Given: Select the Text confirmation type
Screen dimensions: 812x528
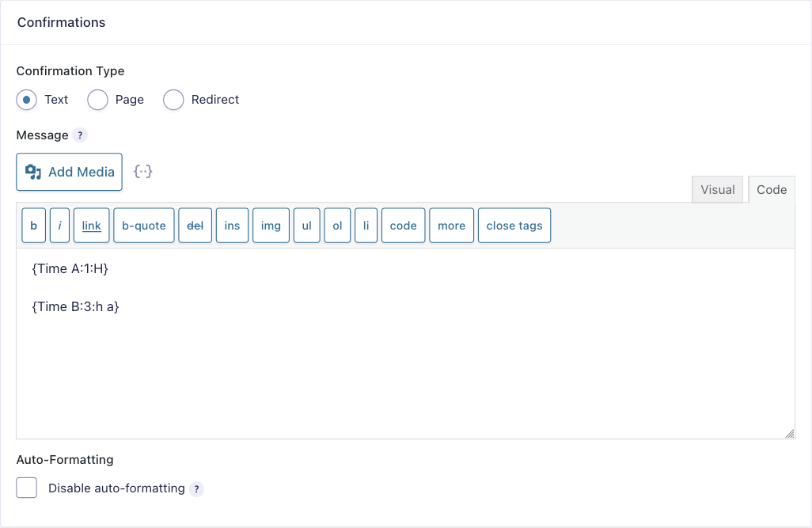Looking at the screenshot, I should [x=27, y=100].
